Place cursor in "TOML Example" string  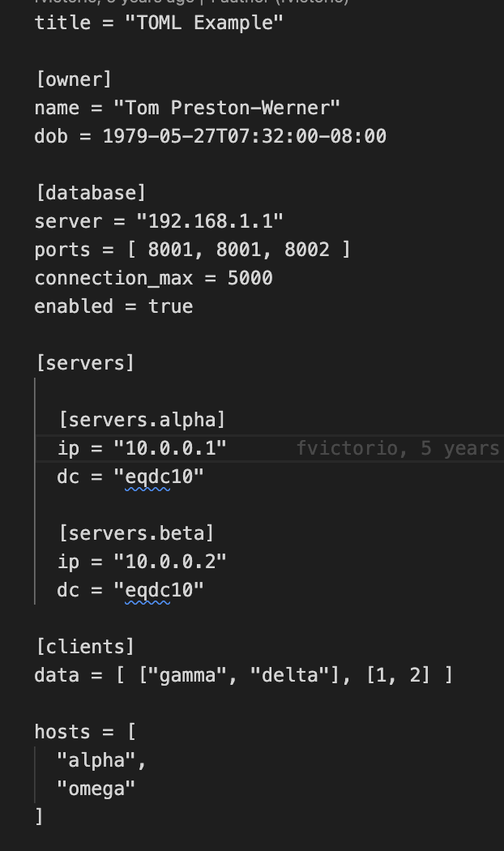click(x=204, y=23)
